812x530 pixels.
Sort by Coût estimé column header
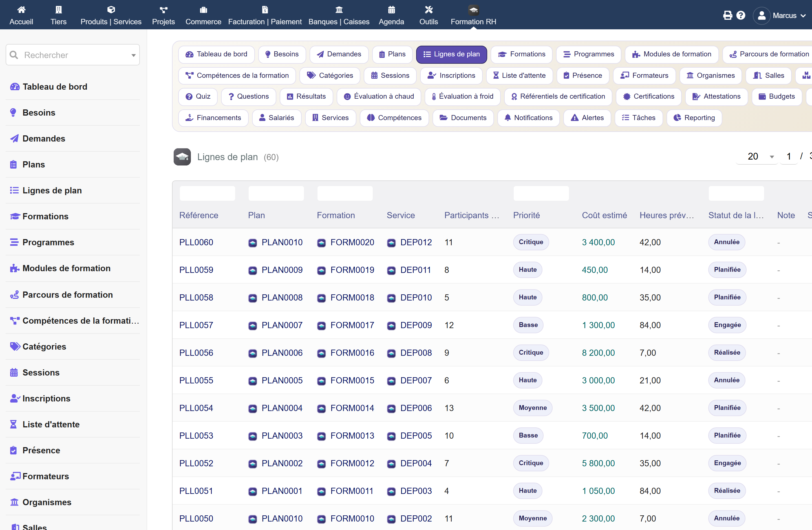(604, 215)
